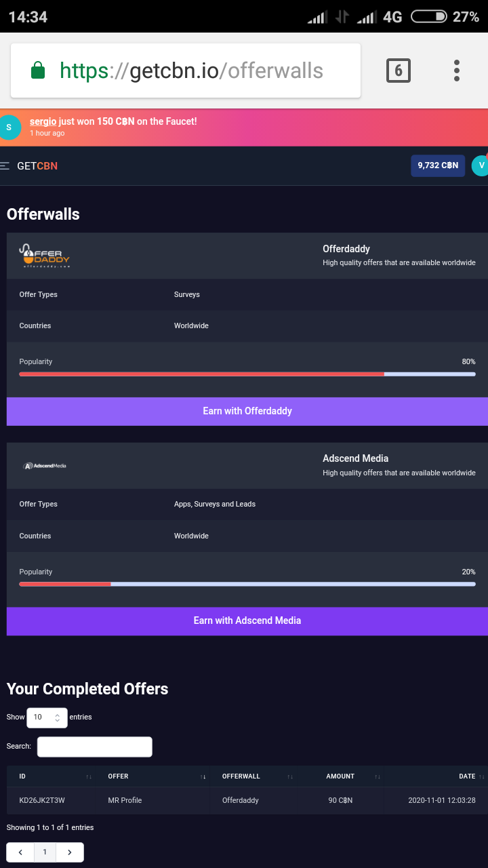The width and height of the screenshot is (488, 868).
Task: Open the hamburger sidebar menu
Action: point(5,165)
